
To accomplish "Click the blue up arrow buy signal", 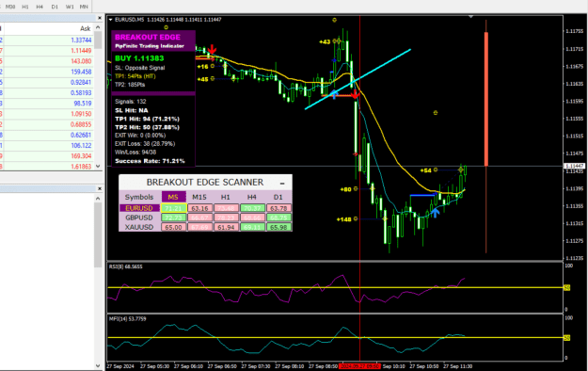I will pos(435,213).
